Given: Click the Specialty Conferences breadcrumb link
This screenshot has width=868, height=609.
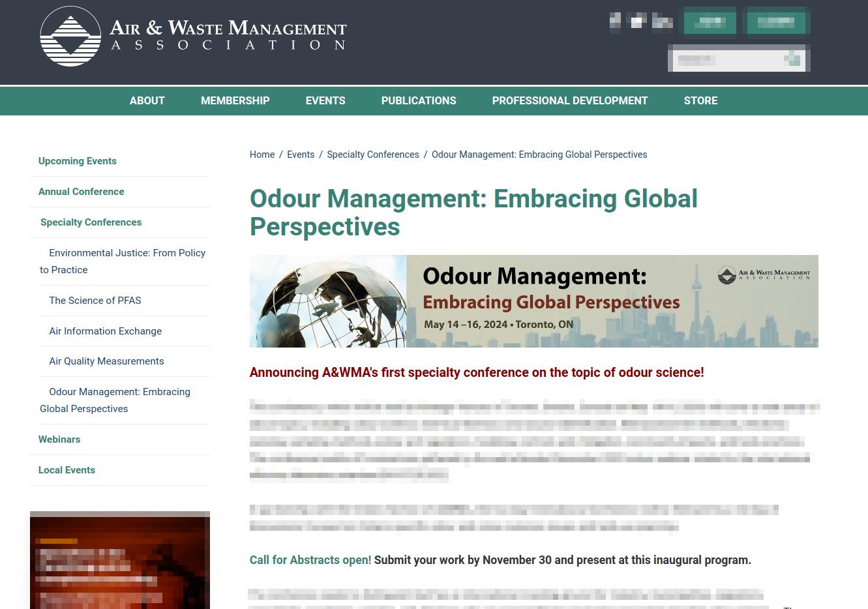Looking at the screenshot, I should click(373, 155).
